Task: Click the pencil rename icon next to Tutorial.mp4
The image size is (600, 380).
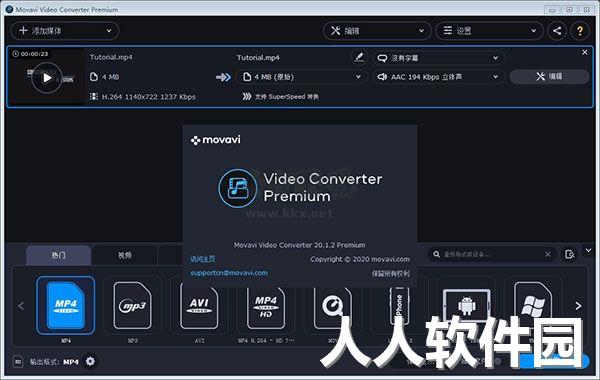Action: [x=359, y=57]
